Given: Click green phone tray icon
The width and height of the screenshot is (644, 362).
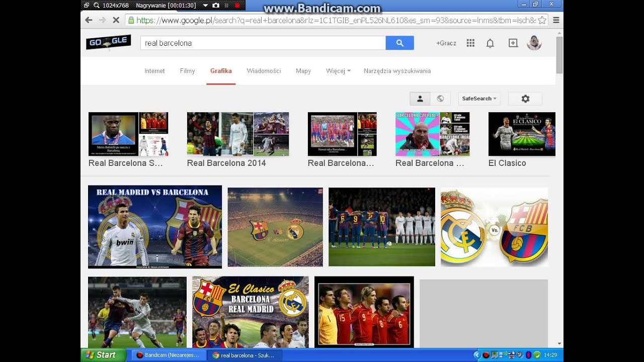Looking at the screenshot, I should click(x=537, y=355).
